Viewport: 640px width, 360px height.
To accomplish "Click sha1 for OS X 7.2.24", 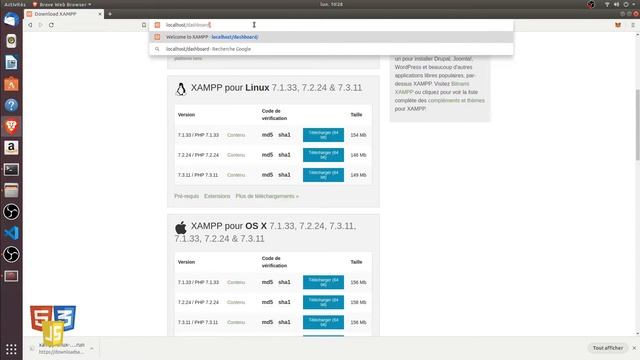I will point(284,302).
